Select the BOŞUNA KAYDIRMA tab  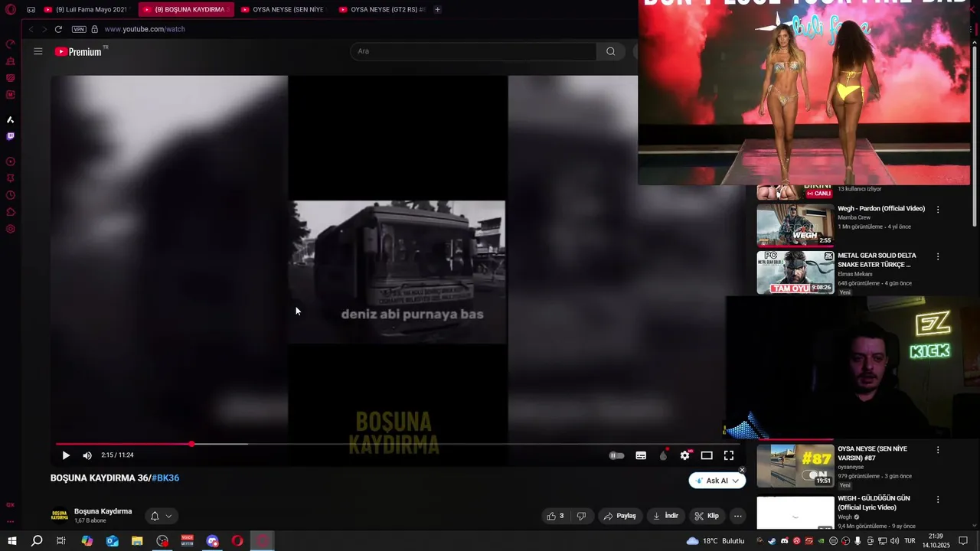tap(185, 10)
